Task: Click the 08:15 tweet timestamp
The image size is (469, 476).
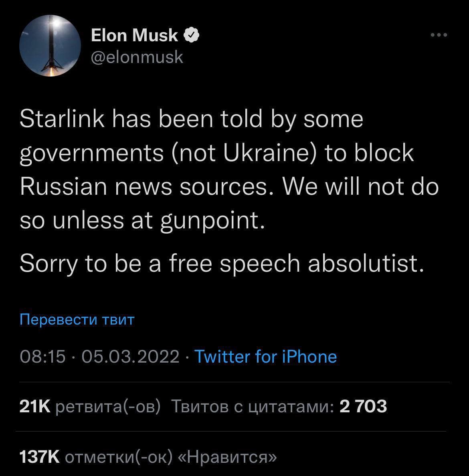Action: click(42, 356)
